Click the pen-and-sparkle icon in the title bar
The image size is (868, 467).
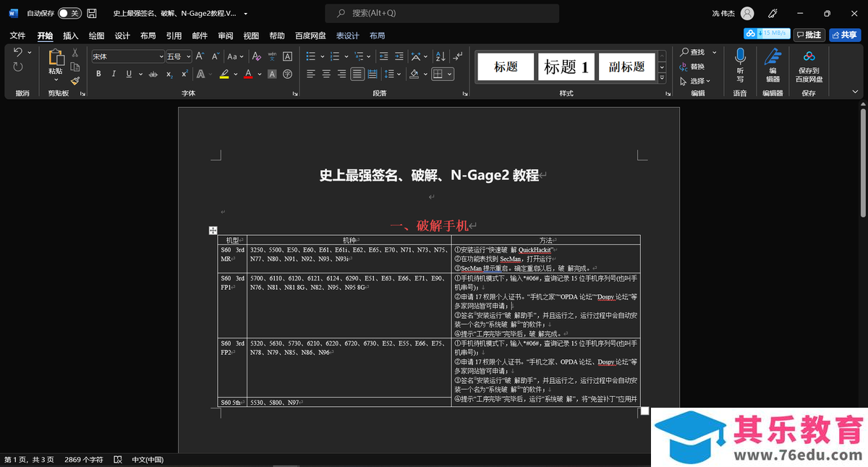pyautogui.click(x=773, y=13)
